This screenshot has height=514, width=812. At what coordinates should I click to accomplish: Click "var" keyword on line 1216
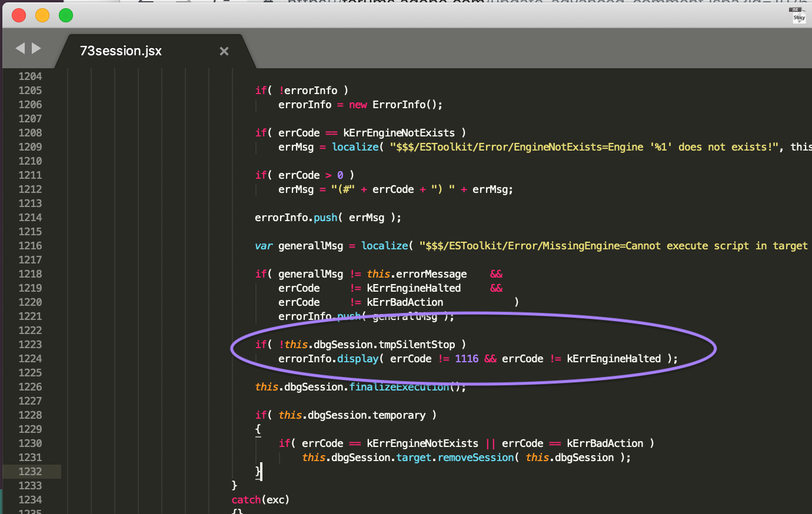point(264,246)
